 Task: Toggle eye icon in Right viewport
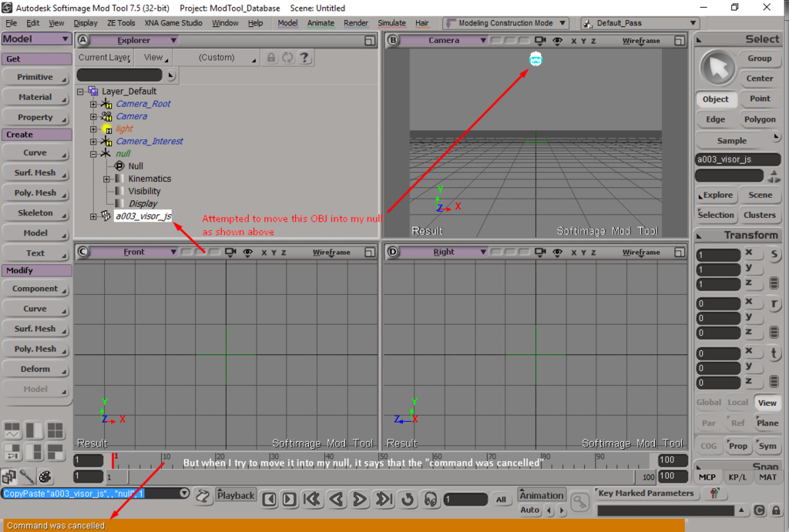click(x=558, y=253)
